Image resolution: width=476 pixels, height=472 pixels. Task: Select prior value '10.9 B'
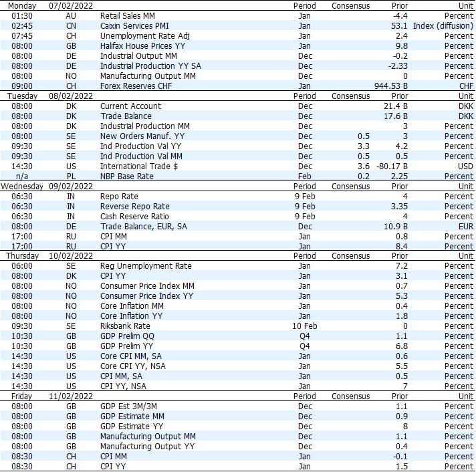[396, 226]
